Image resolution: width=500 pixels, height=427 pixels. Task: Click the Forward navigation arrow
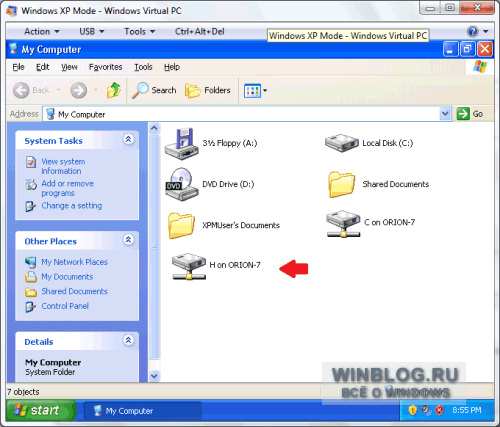coord(79,90)
